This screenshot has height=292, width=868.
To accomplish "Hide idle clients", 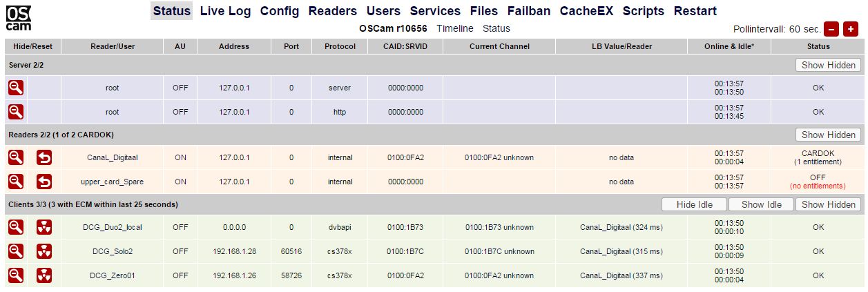I will (693, 204).
